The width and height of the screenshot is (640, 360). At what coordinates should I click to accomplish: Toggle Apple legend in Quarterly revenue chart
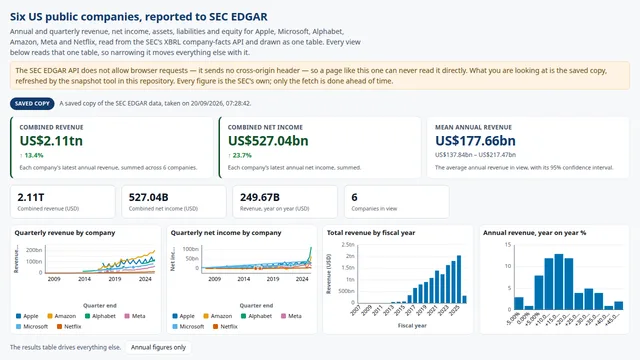pyautogui.click(x=27, y=316)
